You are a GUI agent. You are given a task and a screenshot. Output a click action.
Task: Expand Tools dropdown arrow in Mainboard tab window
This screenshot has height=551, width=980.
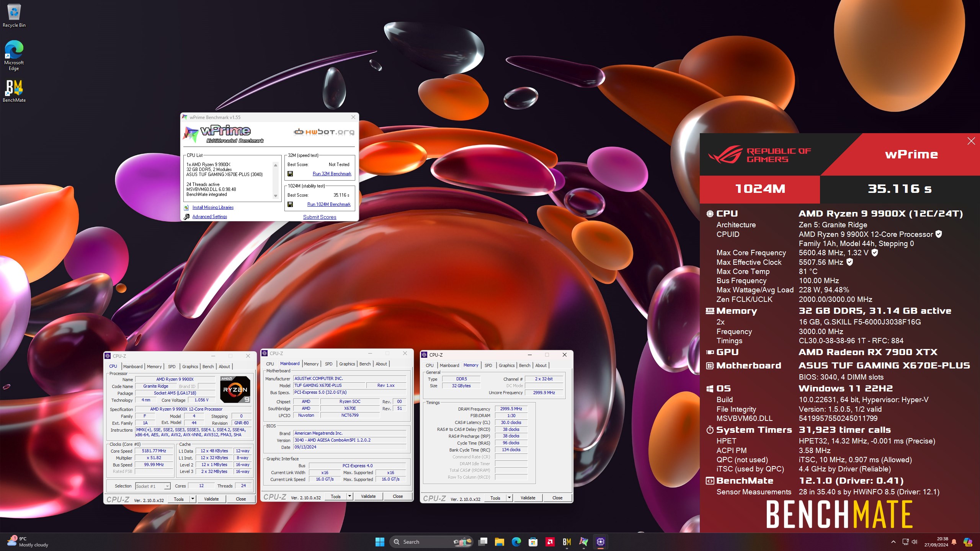(x=350, y=496)
